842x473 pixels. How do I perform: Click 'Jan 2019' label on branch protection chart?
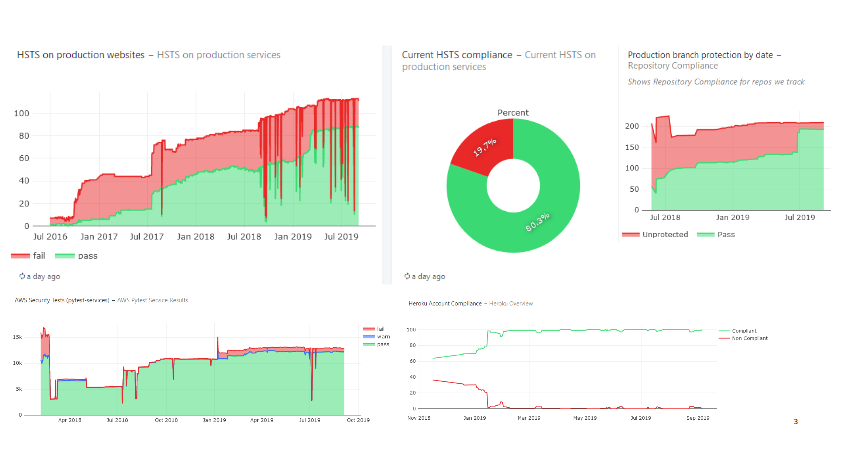[732, 217]
